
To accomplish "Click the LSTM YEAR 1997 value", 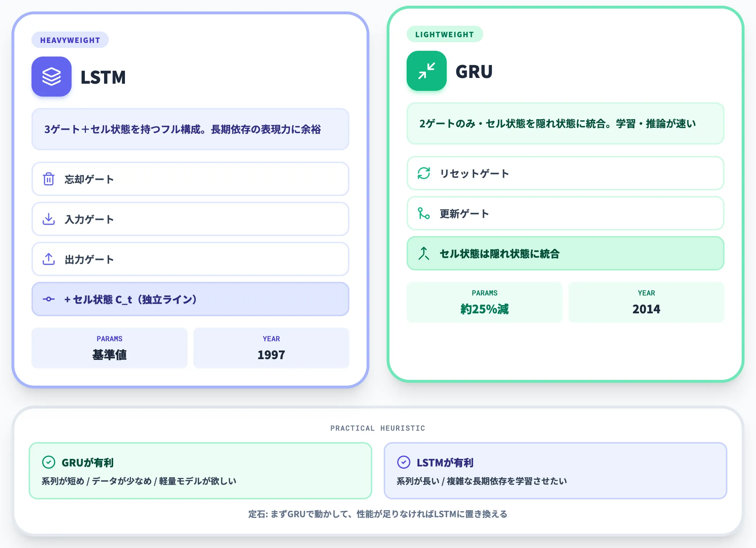I will tap(271, 355).
